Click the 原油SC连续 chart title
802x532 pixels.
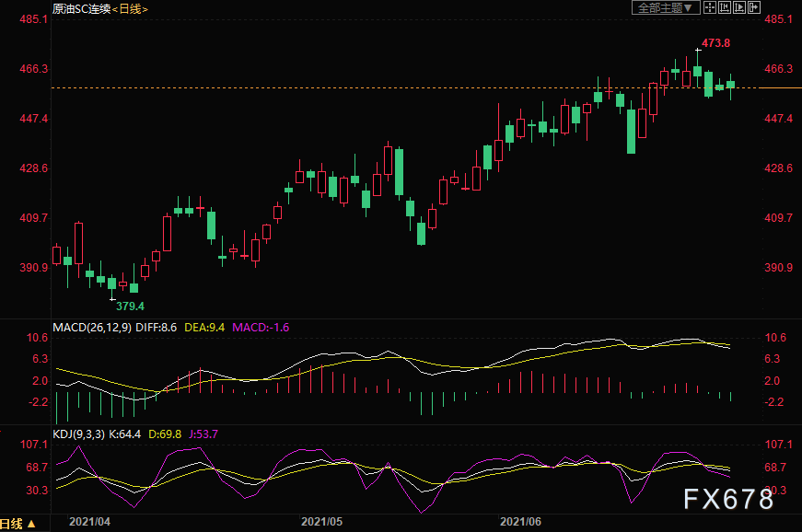80,8
